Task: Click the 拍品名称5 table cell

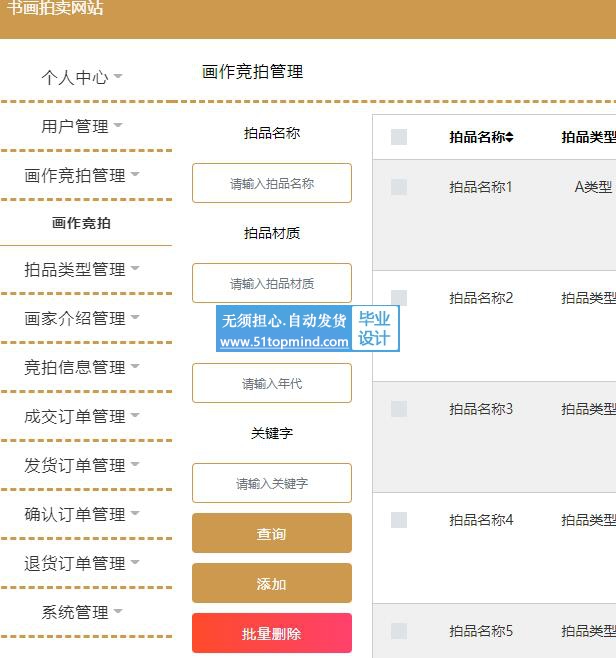Action: 481,631
